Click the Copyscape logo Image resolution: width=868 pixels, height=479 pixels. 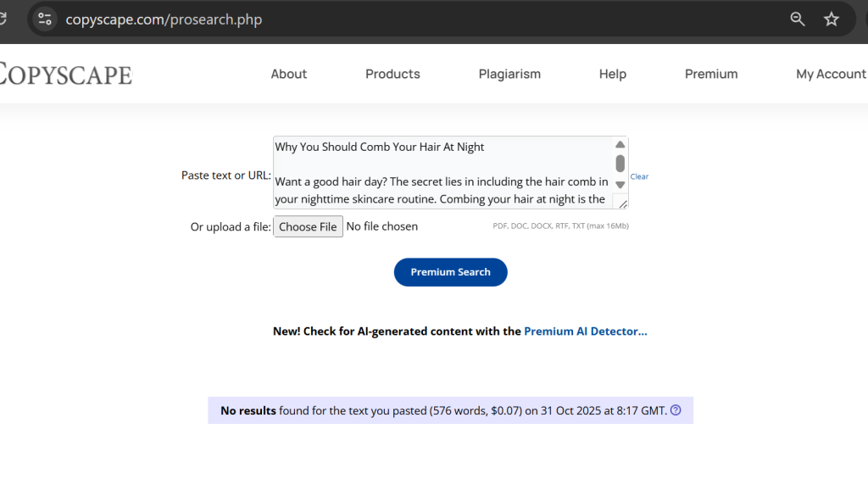[x=66, y=74]
